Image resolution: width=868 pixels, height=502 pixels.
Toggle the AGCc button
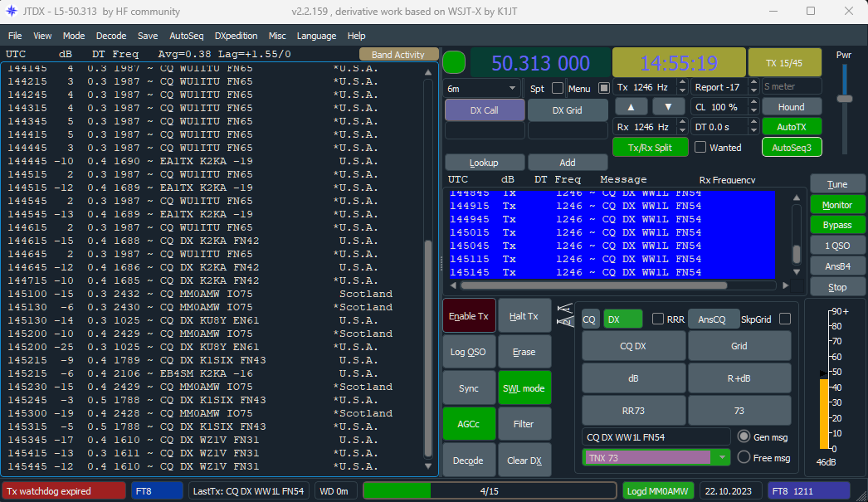[x=468, y=424]
